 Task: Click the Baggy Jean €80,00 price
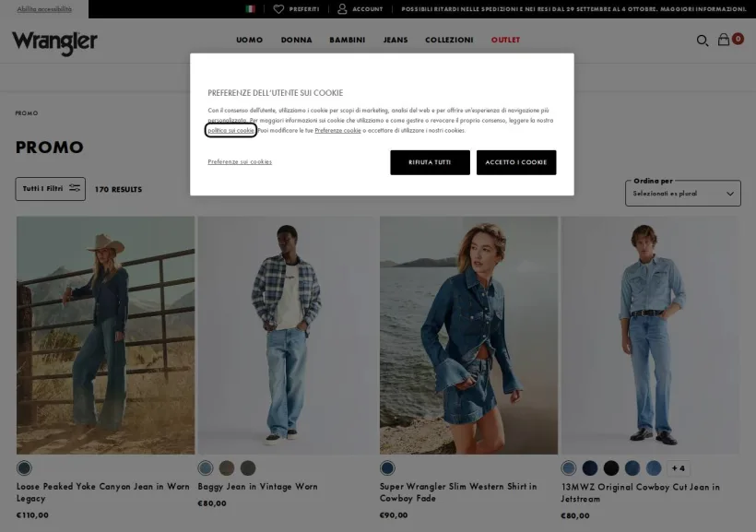coord(212,503)
